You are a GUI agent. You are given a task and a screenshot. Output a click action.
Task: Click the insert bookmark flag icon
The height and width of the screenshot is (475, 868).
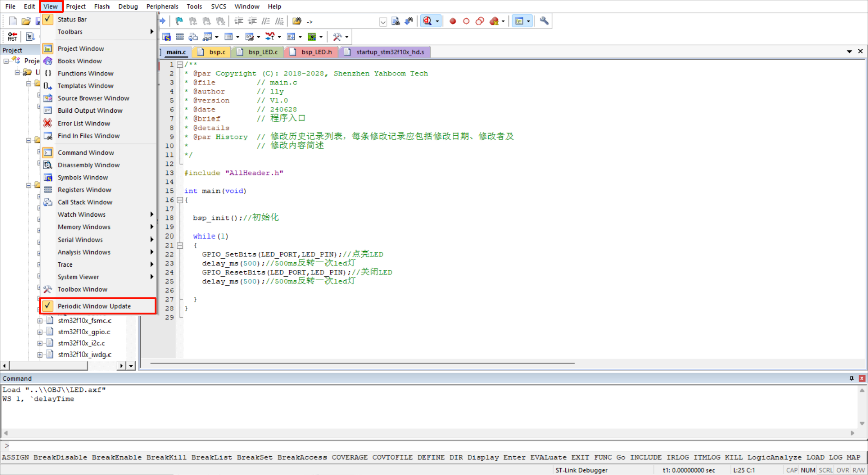(179, 21)
